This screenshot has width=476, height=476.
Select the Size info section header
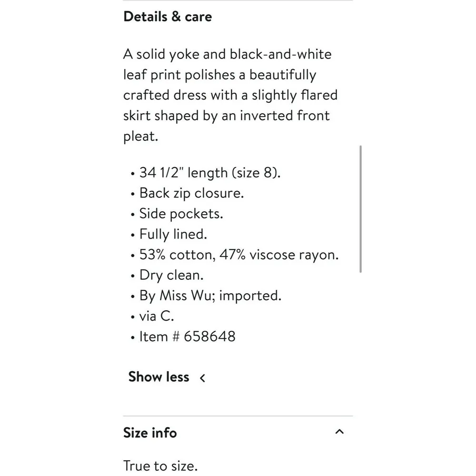(x=150, y=433)
